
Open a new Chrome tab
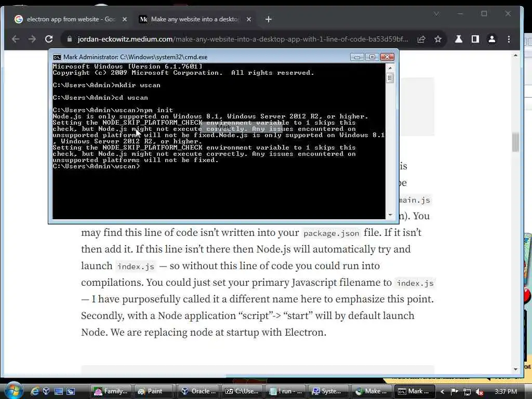pyautogui.click(x=269, y=19)
